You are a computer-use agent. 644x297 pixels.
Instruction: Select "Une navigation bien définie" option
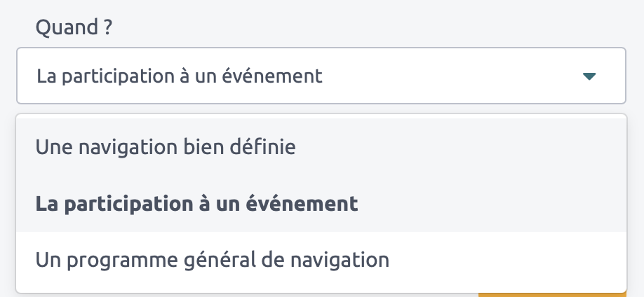click(166, 147)
